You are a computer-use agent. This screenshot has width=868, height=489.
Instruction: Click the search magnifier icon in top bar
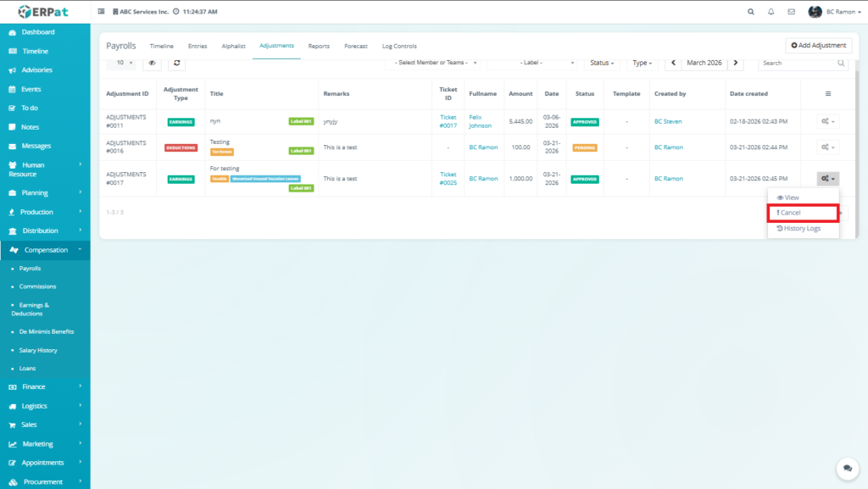point(750,12)
